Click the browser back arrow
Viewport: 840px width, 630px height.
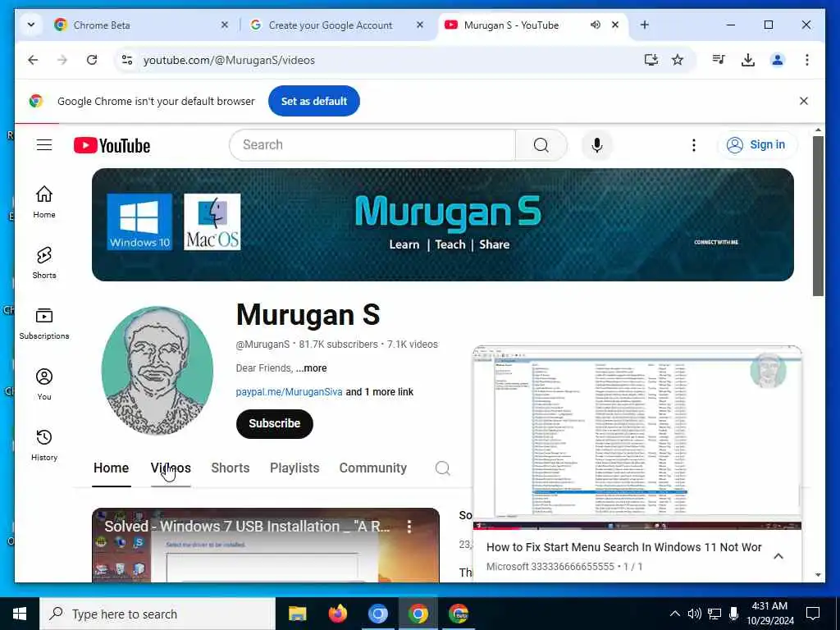(x=33, y=60)
